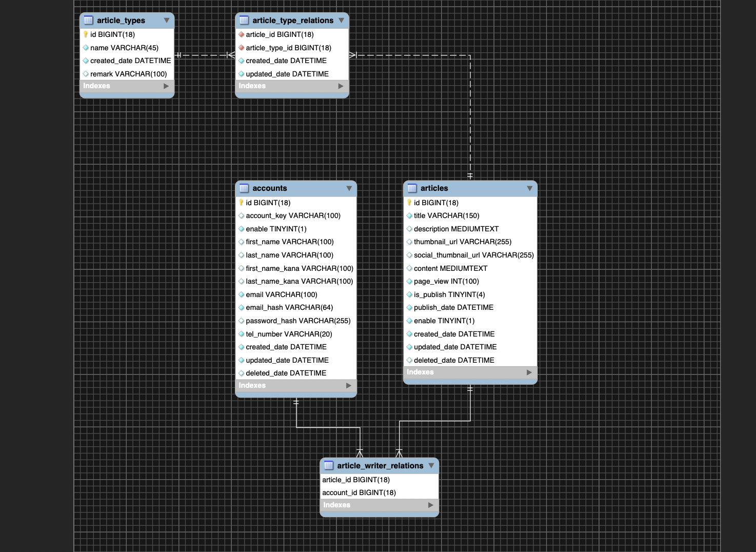Collapse the article_types table header arrow
The height and width of the screenshot is (552, 756).
167,21
